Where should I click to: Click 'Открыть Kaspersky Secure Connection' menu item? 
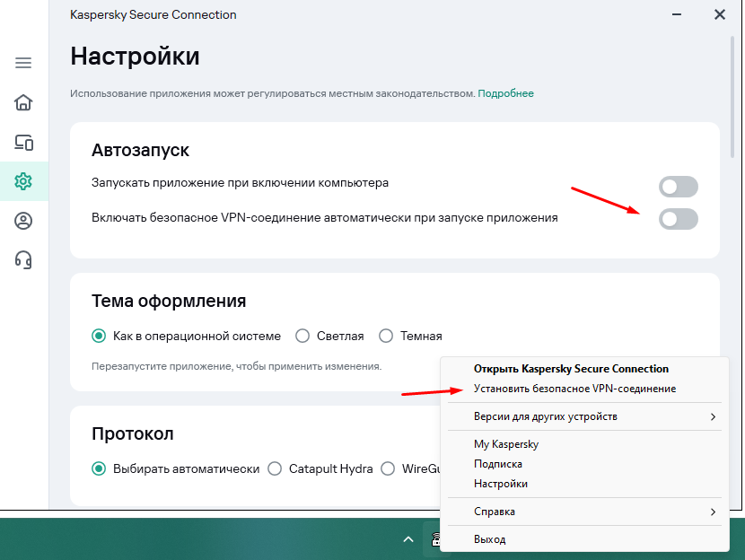tap(584, 369)
